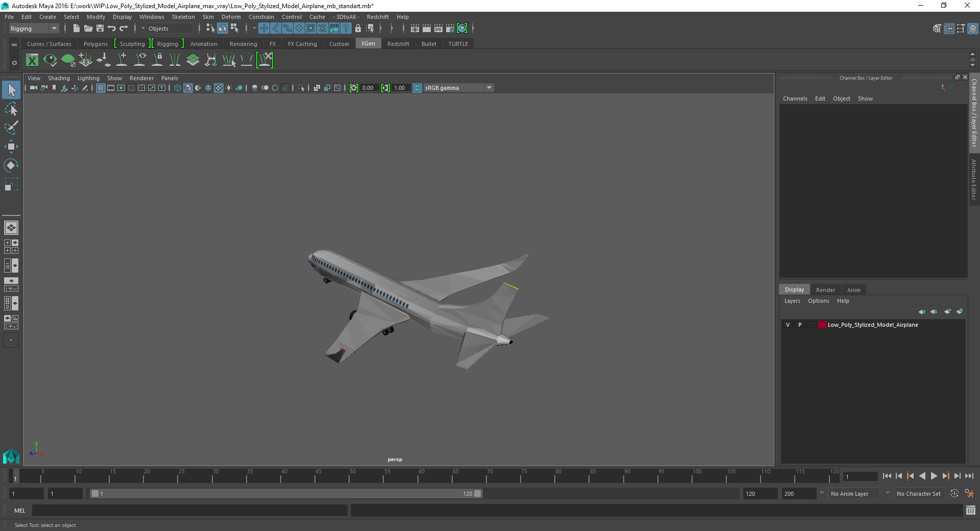Open the Create menu

click(x=47, y=17)
